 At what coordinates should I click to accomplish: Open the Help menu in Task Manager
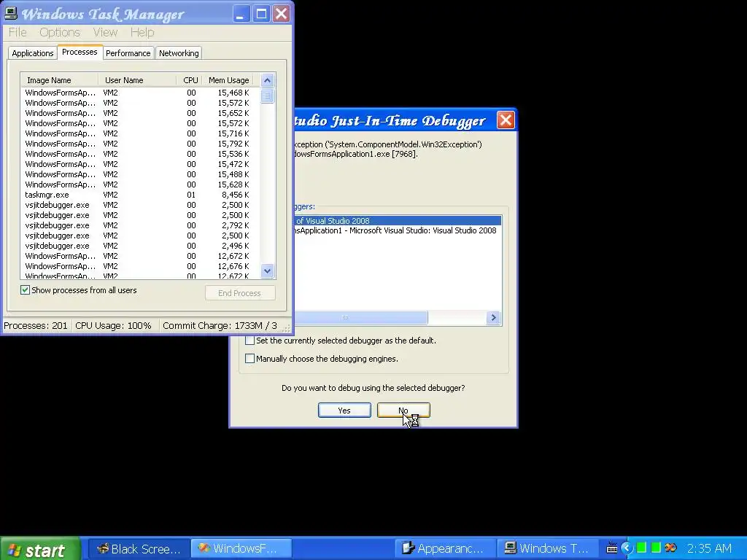[142, 32]
